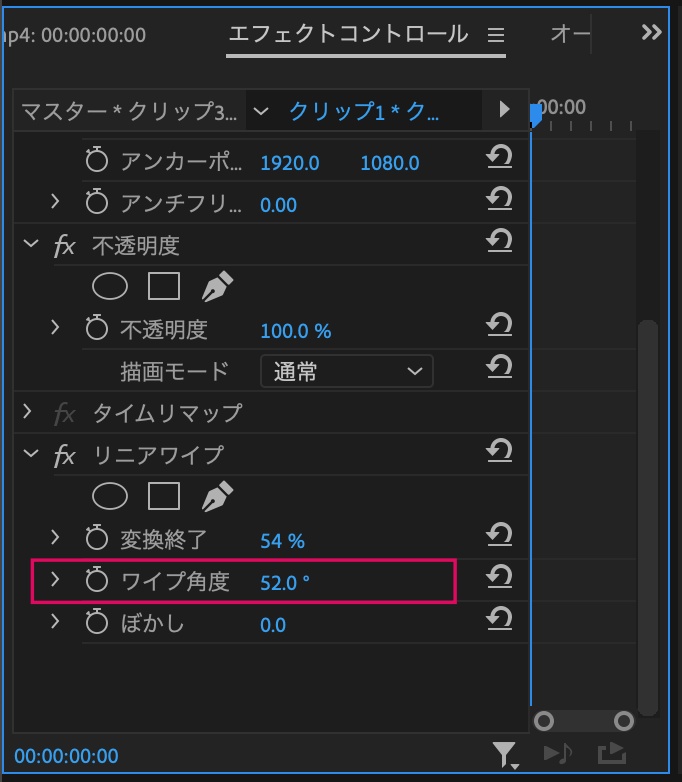Select the タイムリマップ effect name
Viewport: 682px width, 782px height.
point(168,413)
